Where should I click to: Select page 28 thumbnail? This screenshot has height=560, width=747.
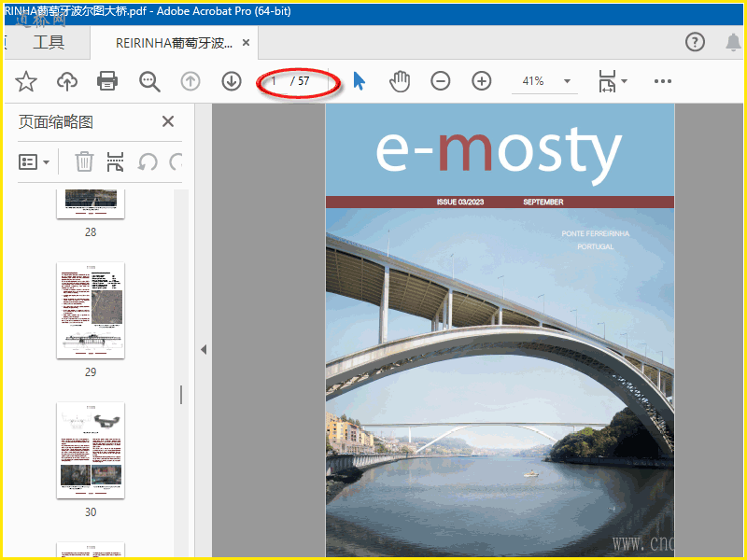click(x=91, y=203)
